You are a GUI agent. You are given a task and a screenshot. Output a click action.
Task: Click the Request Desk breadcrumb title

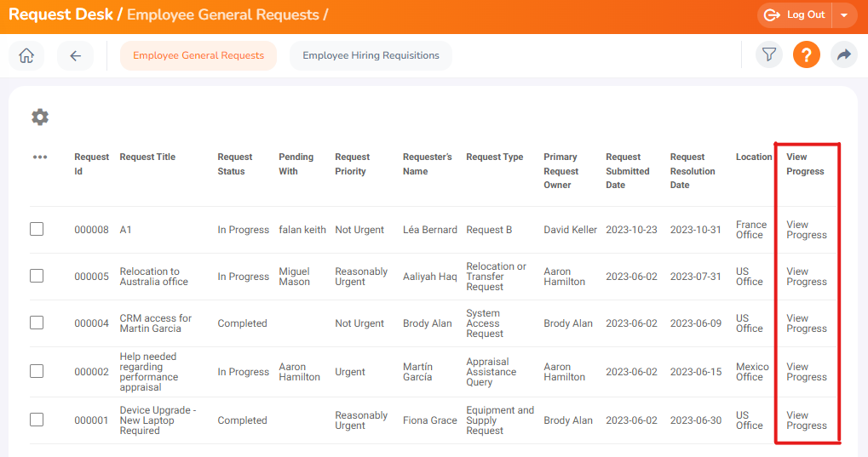[60, 14]
